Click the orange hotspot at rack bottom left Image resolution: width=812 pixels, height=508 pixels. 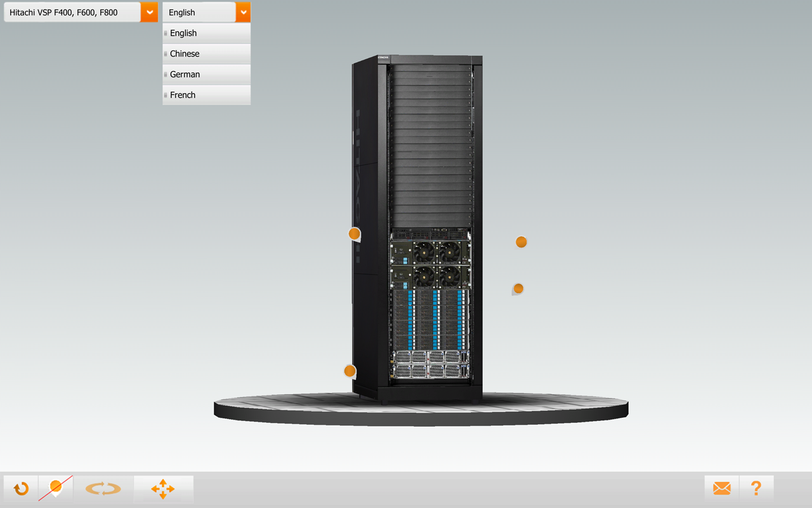pyautogui.click(x=350, y=371)
